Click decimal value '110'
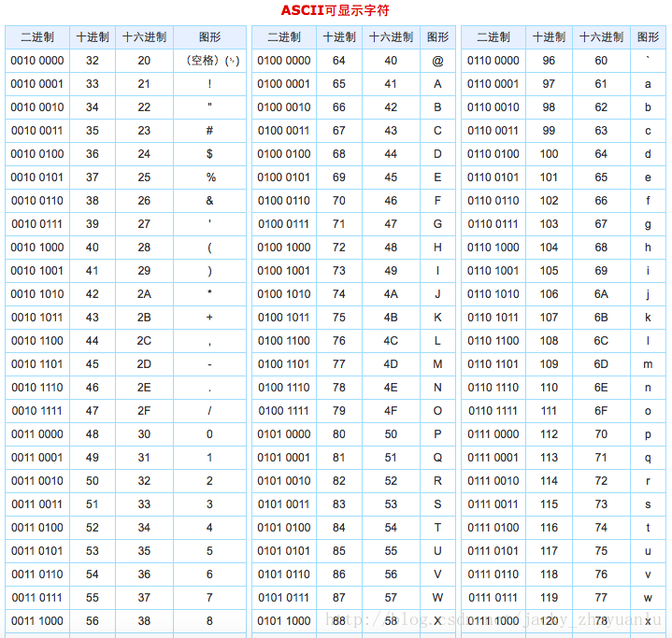672x638 pixels. point(549,388)
